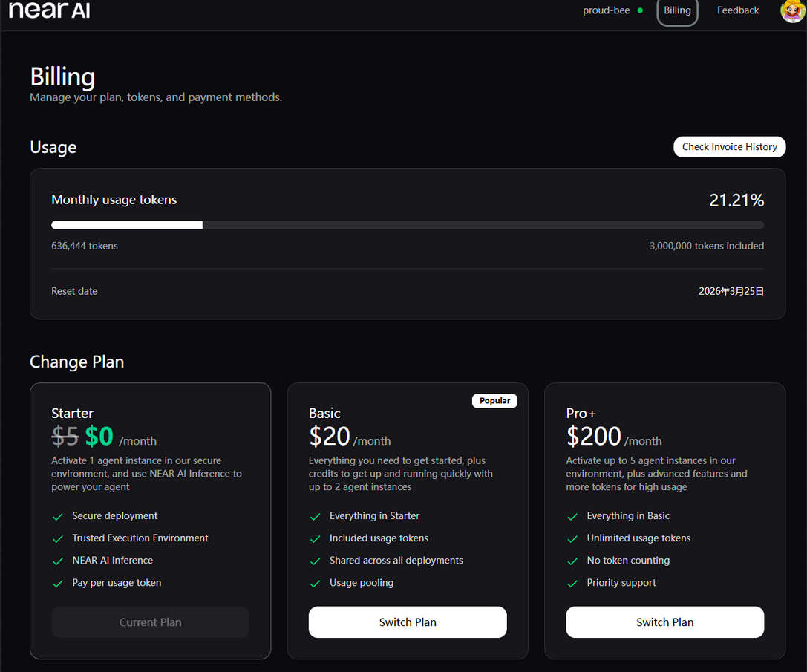Open the Billing tab in header
The width and height of the screenshot is (807, 672).
[677, 11]
